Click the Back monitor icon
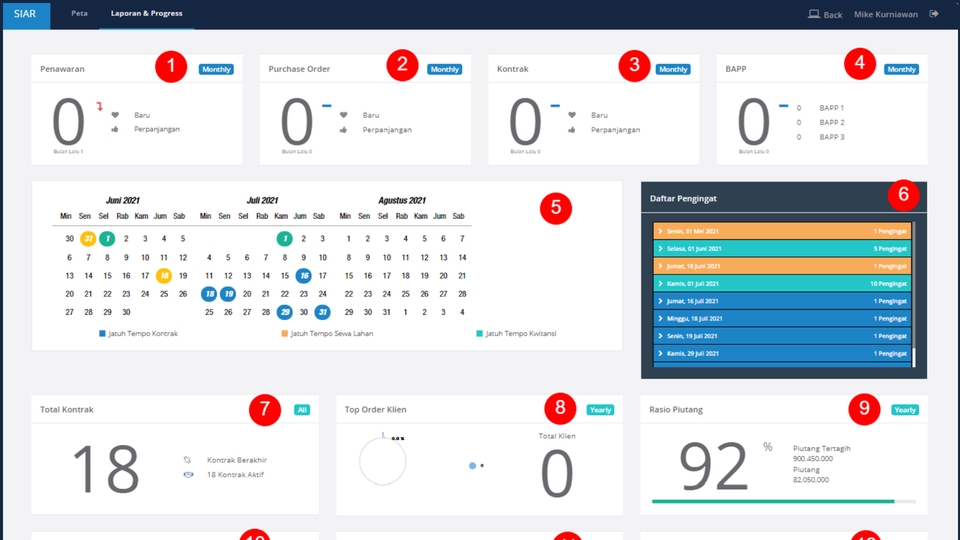The width and height of the screenshot is (960, 540). (813, 14)
